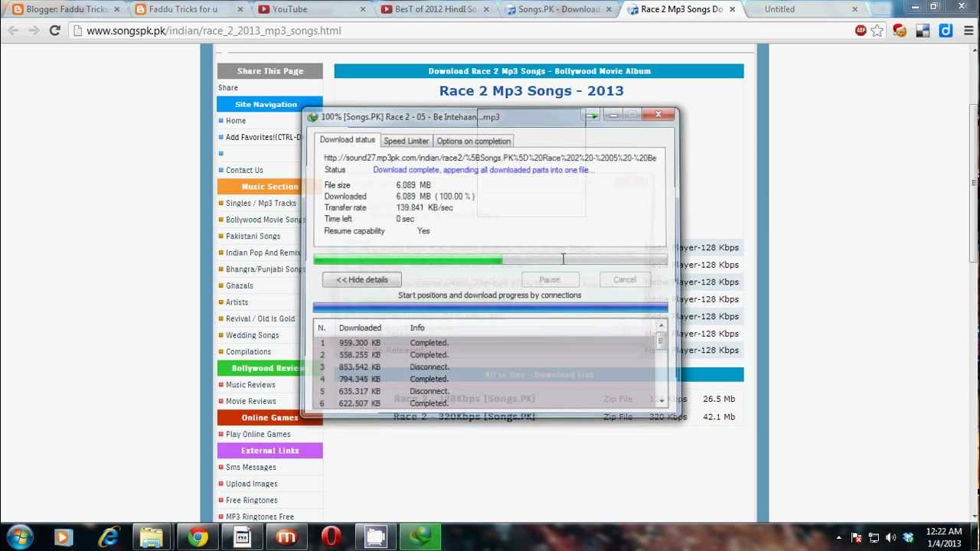
Task: Open the Chrome hamburger menu
Action: tap(967, 31)
